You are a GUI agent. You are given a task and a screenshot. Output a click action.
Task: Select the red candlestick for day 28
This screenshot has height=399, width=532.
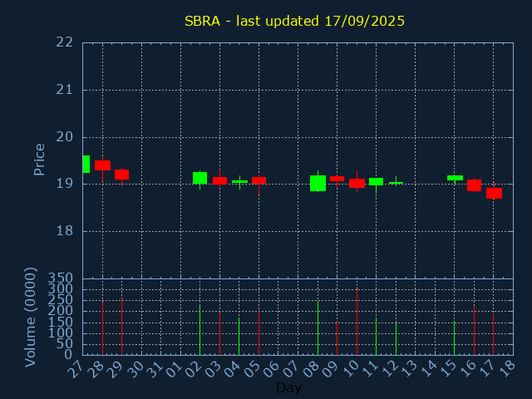(102, 165)
